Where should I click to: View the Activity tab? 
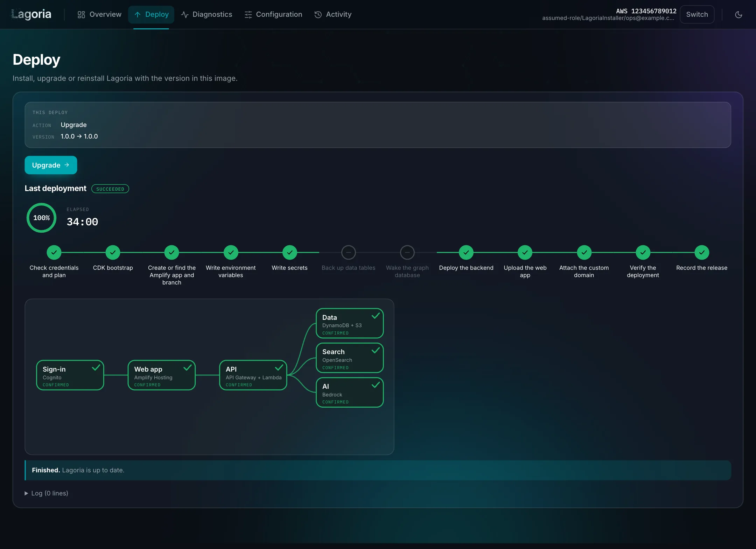pyautogui.click(x=333, y=14)
